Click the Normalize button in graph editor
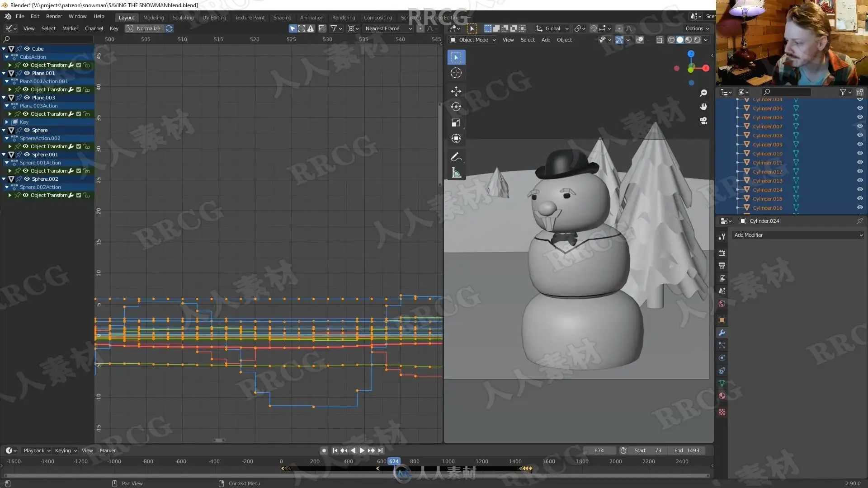The width and height of the screenshot is (868, 488). [148, 28]
